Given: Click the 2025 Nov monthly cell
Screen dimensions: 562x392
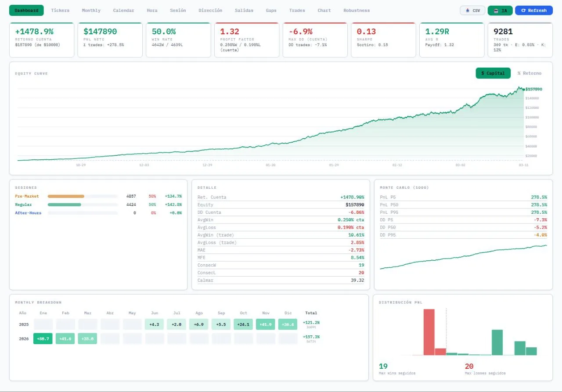Looking at the screenshot, I should point(265,324).
